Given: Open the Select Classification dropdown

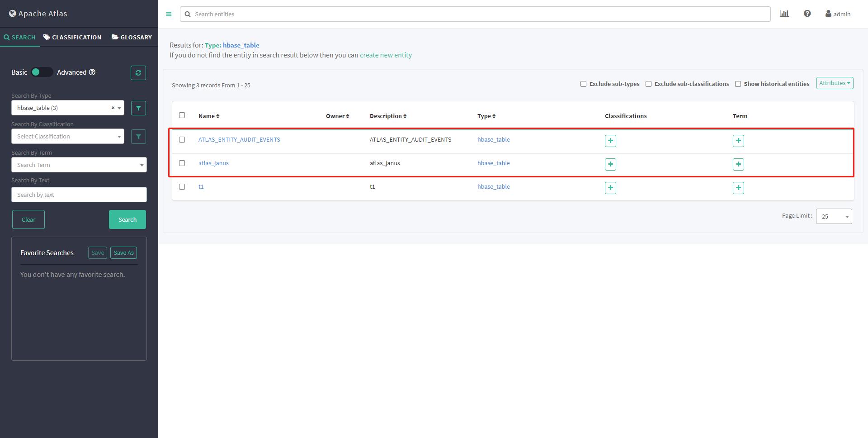Looking at the screenshot, I should 68,136.
